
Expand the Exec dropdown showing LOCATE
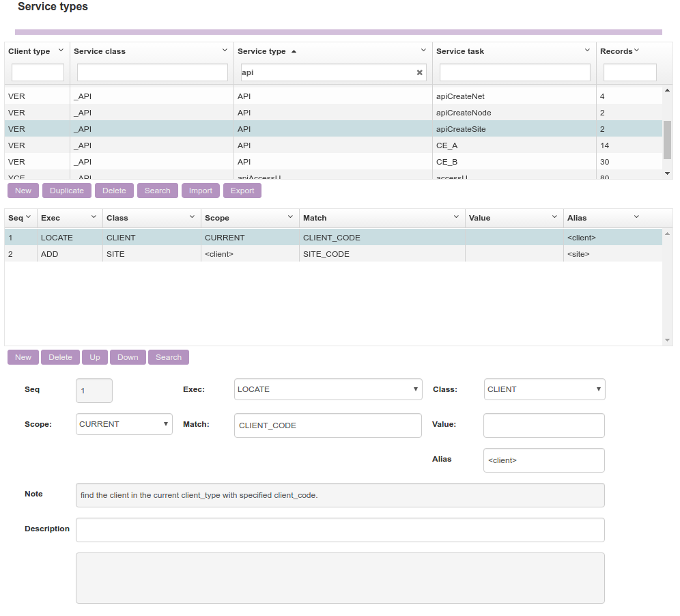coord(328,389)
